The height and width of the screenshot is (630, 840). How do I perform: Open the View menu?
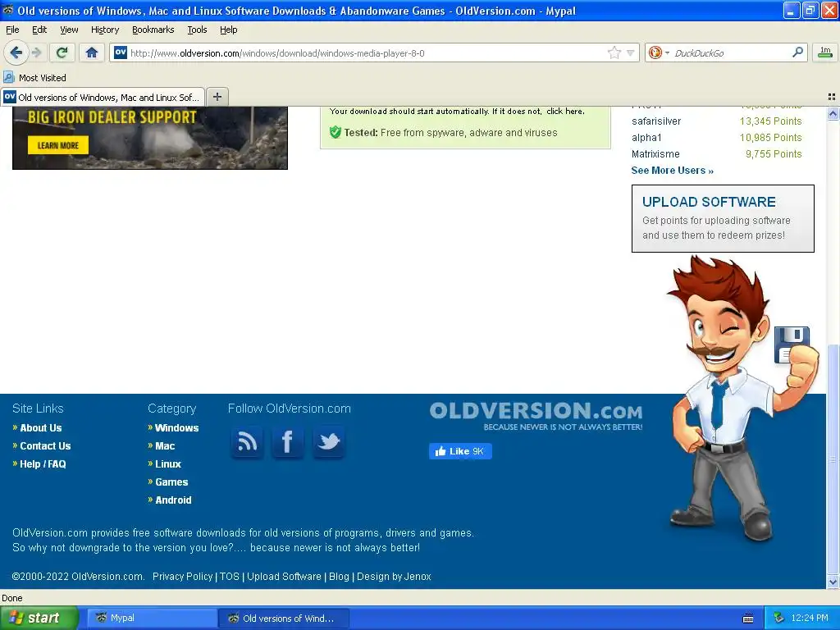pyautogui.click(x=69, y=30)
